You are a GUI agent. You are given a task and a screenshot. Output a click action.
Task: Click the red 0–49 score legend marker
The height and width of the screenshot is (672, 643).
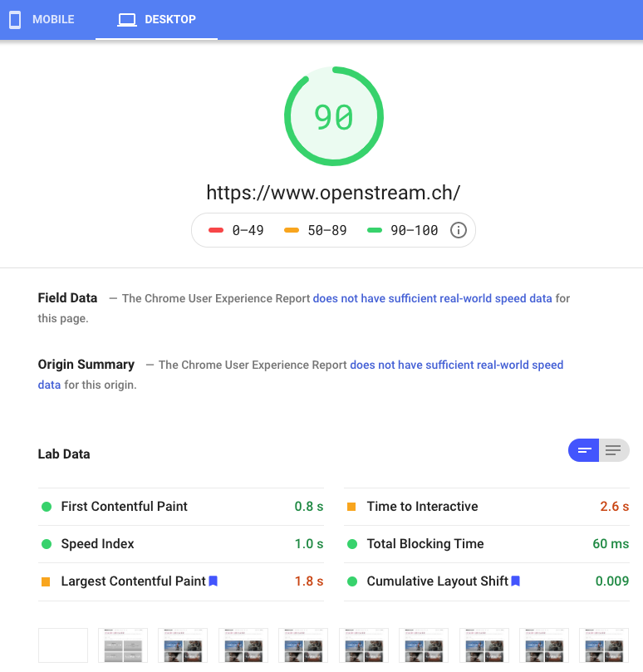(216, 230)
